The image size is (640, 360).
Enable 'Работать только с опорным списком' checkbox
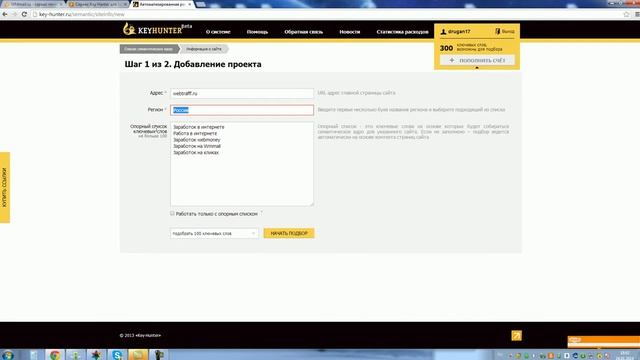click(x=172, y=213)
